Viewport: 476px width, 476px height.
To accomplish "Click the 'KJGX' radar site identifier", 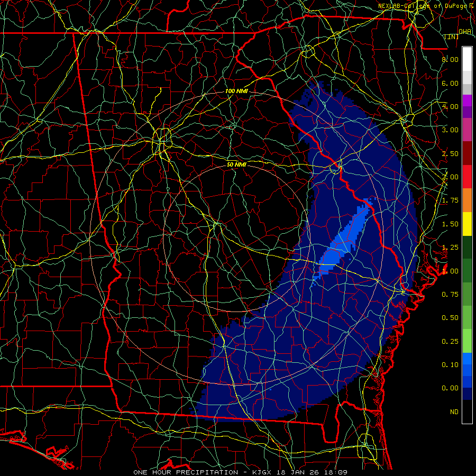I will pyautogui.click(x=262, y=472).
